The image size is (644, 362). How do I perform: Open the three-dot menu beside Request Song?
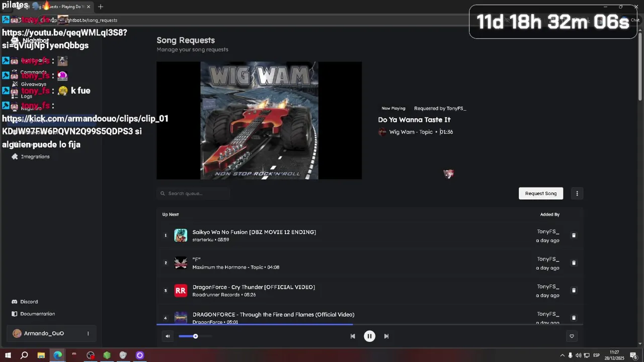[x=577, y=194]
